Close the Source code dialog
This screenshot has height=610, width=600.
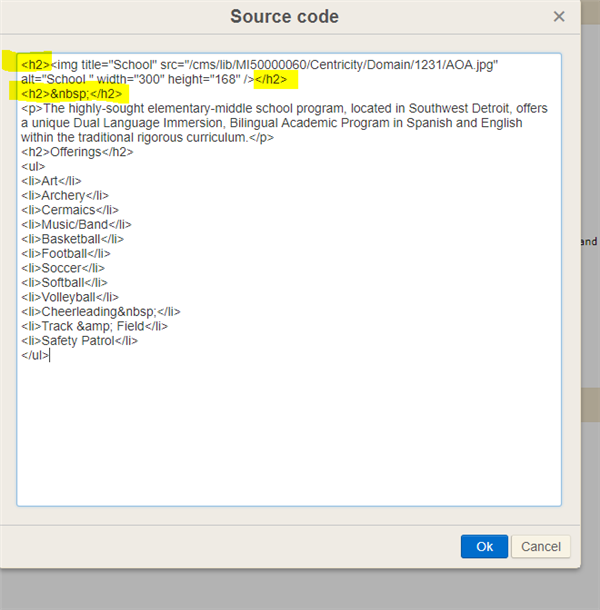[559, 16]
